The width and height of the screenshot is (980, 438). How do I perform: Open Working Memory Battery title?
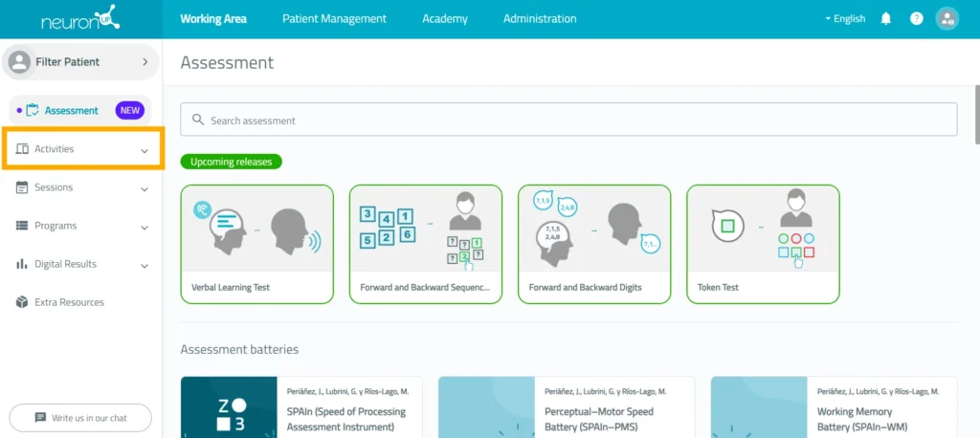coord(862,419)
